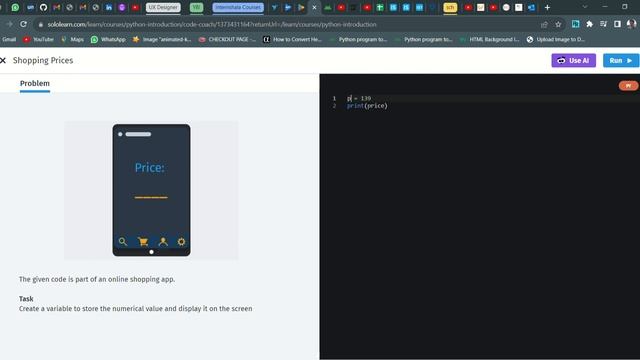Expand the UX Designer tab group
Image resolution: width=640 pixels, height=360 pixels.
pyautogui.click(x=163, y=7)
